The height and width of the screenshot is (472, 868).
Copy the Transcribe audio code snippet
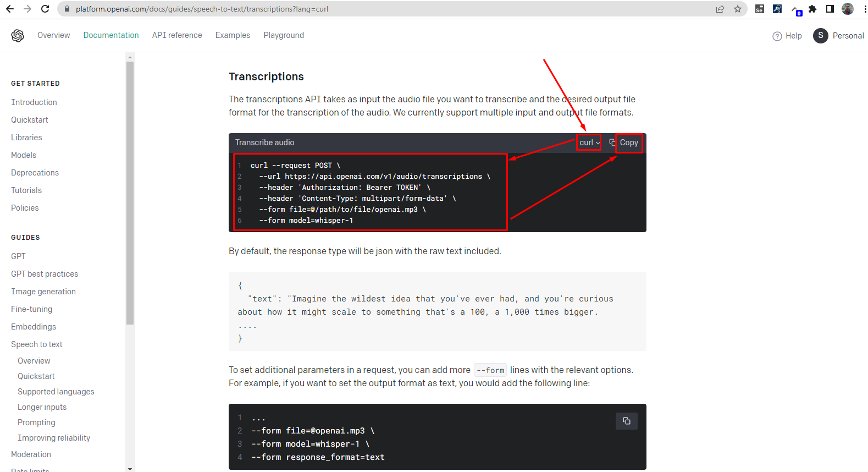point(624,142)
